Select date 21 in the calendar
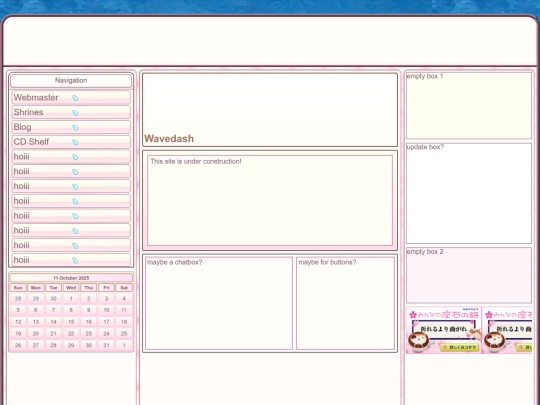Image resolution: width=540 pixels, height=405 pixels. [53, 333]
